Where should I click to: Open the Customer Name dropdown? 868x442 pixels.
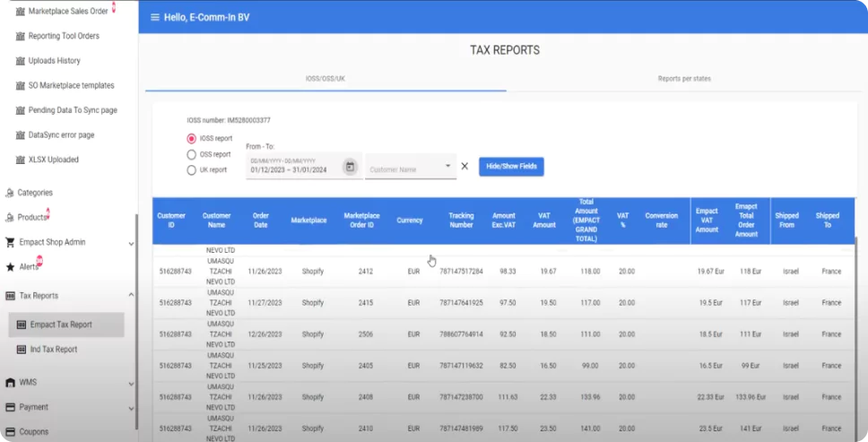pos(410,168)
